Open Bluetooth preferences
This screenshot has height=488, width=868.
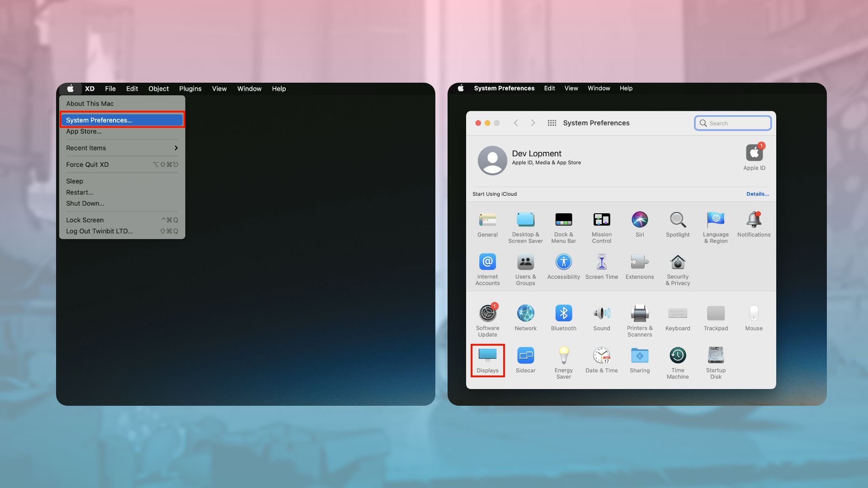click(563, 318)
